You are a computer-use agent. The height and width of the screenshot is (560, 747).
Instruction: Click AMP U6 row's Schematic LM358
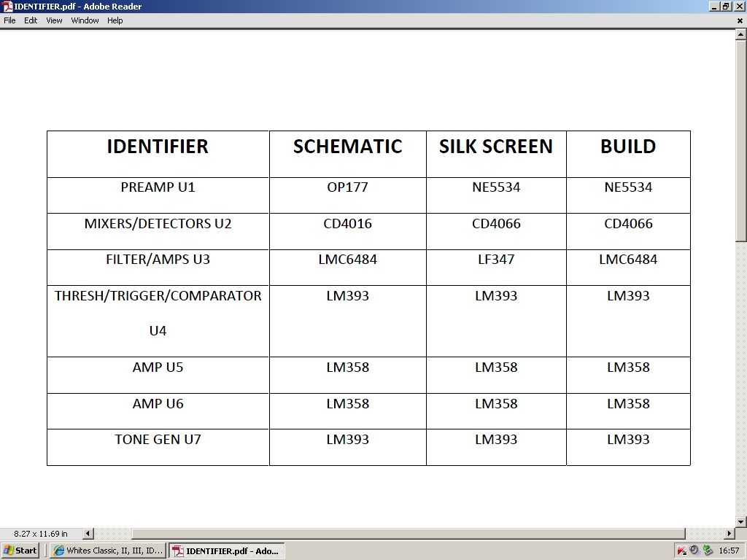coord(347,404)
